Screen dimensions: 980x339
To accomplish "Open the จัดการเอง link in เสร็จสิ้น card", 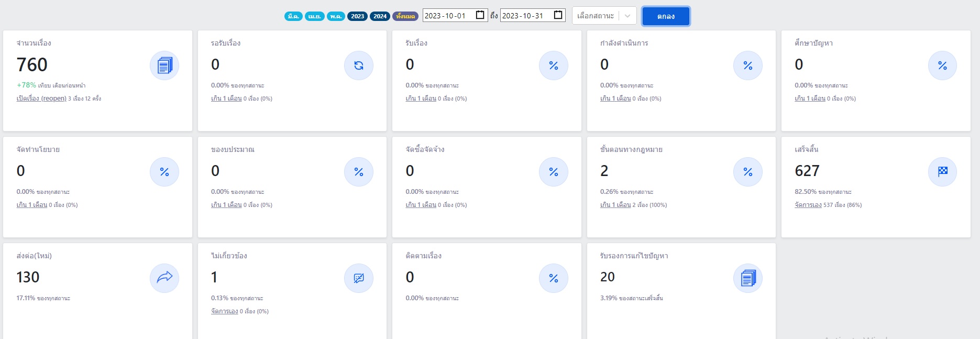I will (x=808, y=205).
